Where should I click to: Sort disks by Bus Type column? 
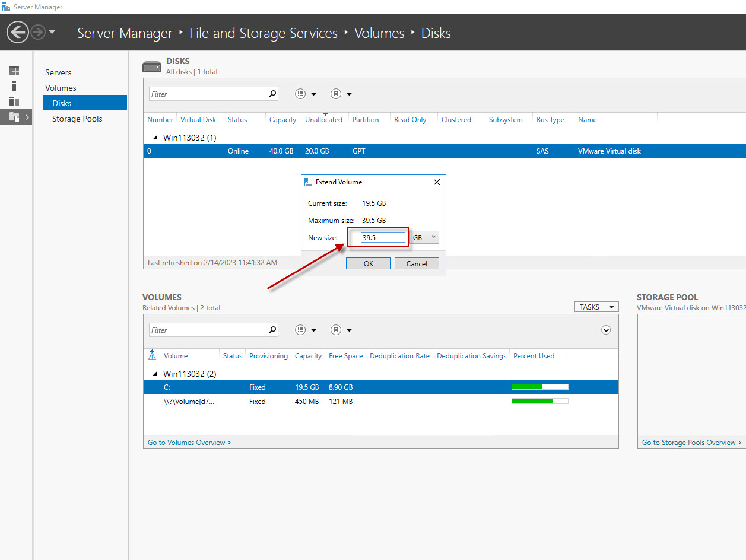550,119
